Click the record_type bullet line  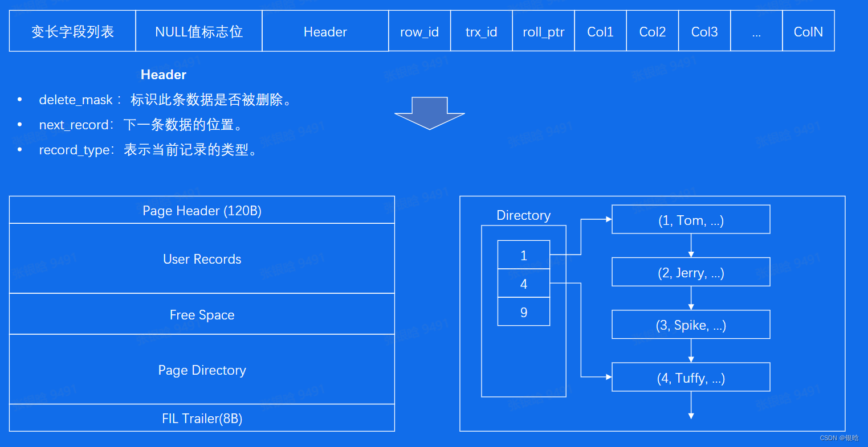137,150
